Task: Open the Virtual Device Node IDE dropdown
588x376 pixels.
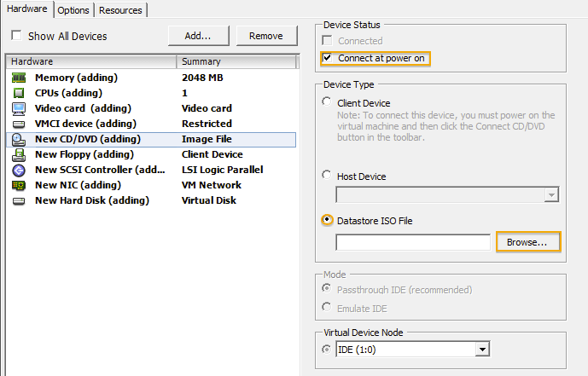Action: tap(482, 350)
